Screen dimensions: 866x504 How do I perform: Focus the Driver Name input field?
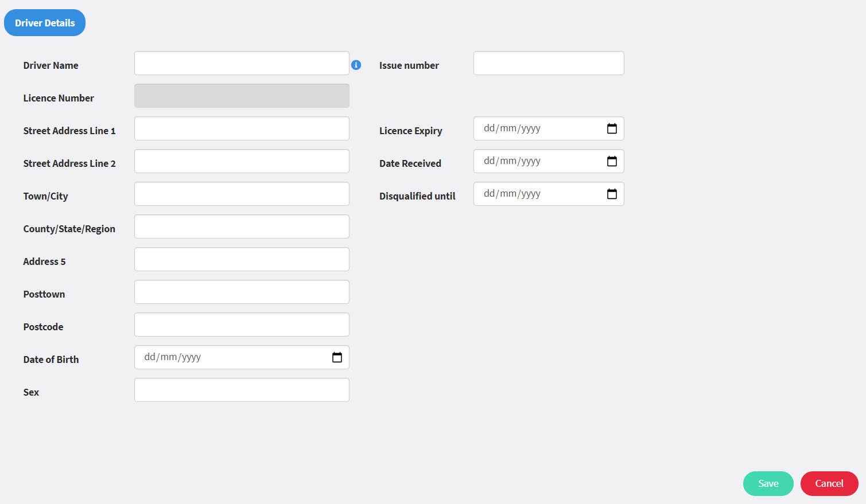coord(242,63)
